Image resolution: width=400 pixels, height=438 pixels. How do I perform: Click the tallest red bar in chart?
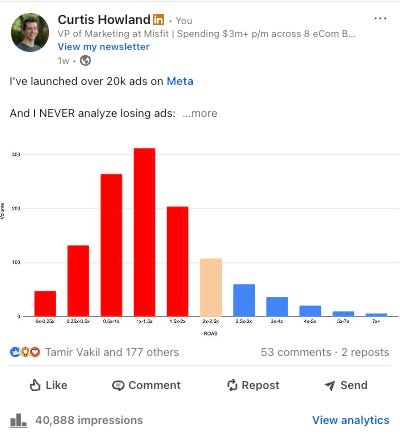coord(144,232)
